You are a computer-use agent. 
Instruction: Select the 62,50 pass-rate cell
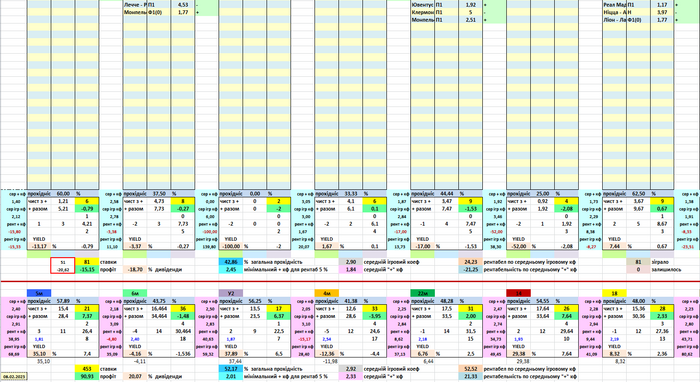pos(638,194)
